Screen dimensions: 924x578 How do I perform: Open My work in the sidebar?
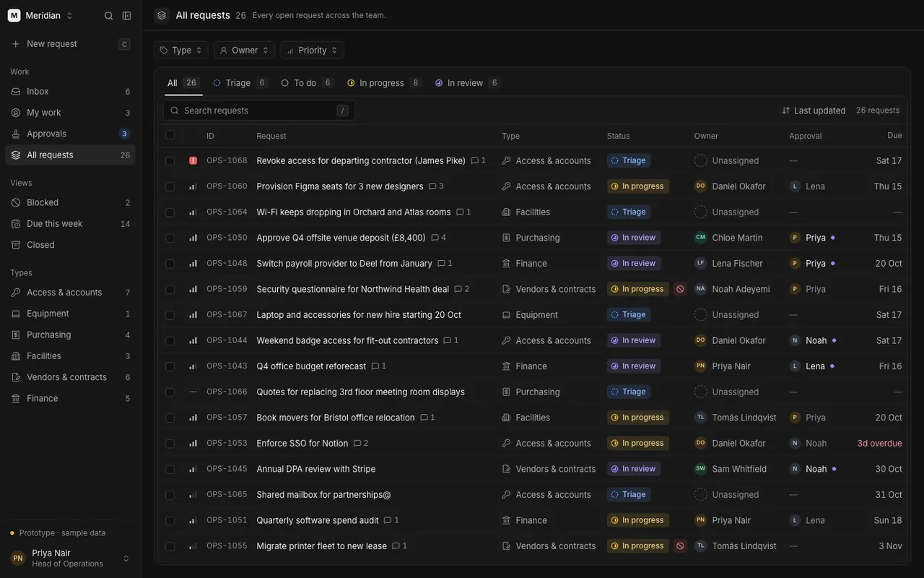(70, 113)
